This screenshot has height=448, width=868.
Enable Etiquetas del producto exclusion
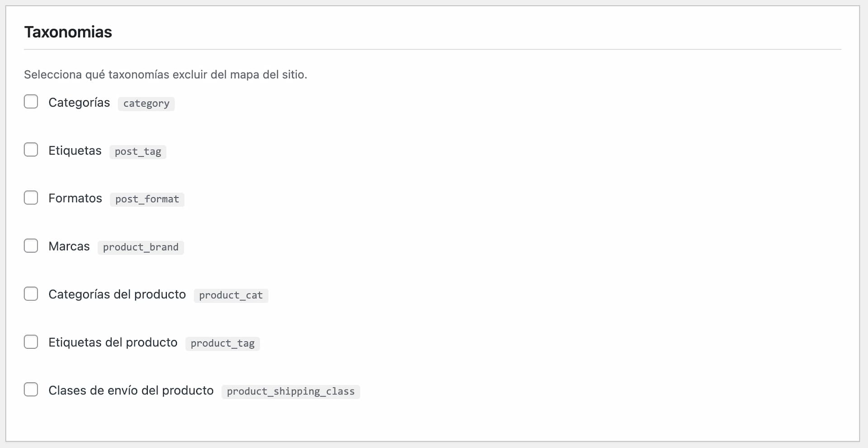31,342
